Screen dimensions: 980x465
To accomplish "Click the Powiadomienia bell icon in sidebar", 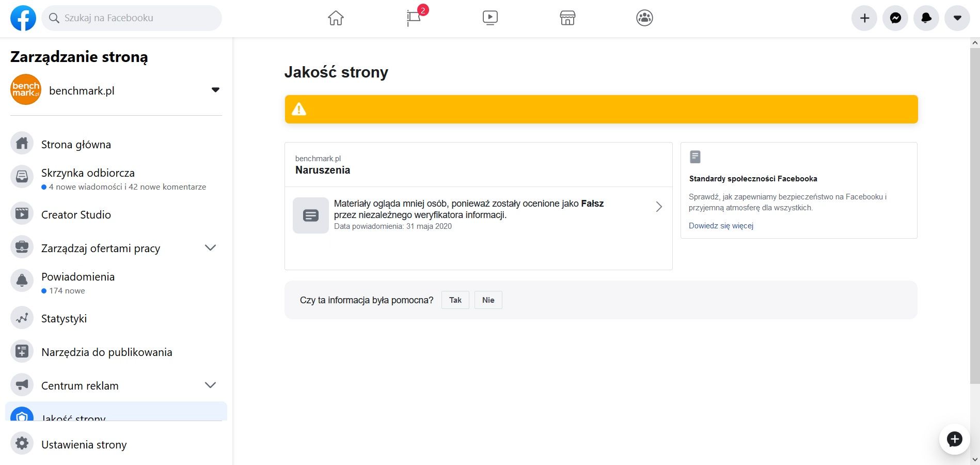I will click(22, 281).
